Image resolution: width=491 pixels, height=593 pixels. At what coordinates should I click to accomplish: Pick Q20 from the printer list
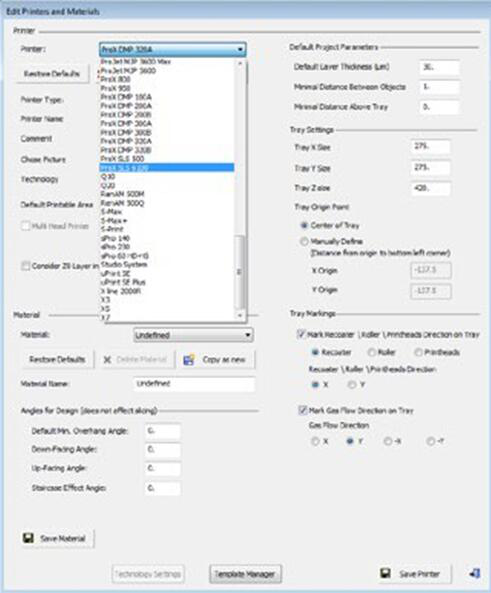[x=167, y=185]
